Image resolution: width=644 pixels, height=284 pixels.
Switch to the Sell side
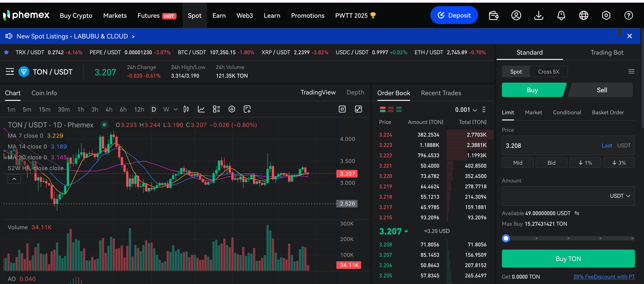click(x=601, y=90)
